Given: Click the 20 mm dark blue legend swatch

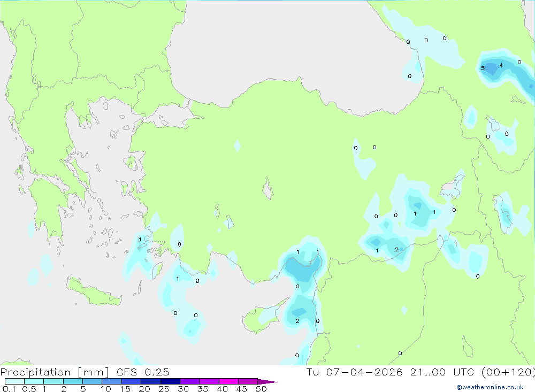Looking at the screenshot, I should click(x=150, y=381).
